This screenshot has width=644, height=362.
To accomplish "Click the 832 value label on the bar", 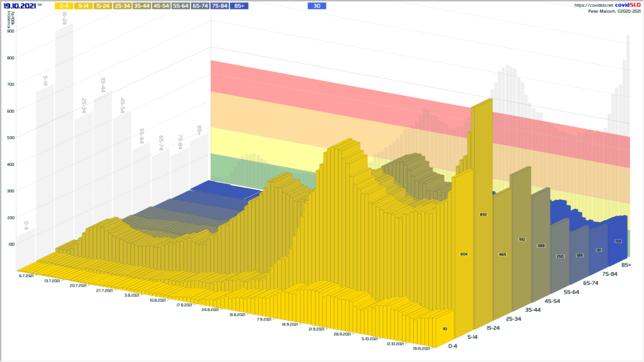I will (x=483, y=215).
